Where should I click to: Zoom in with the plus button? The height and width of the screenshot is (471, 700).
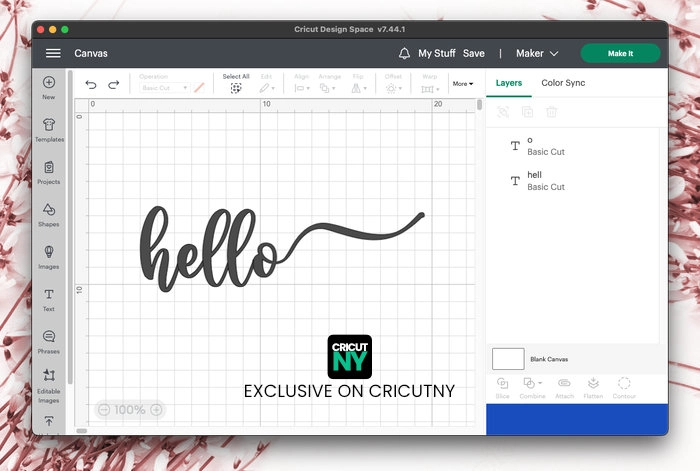pyautogui.click(x=156, y=410)
